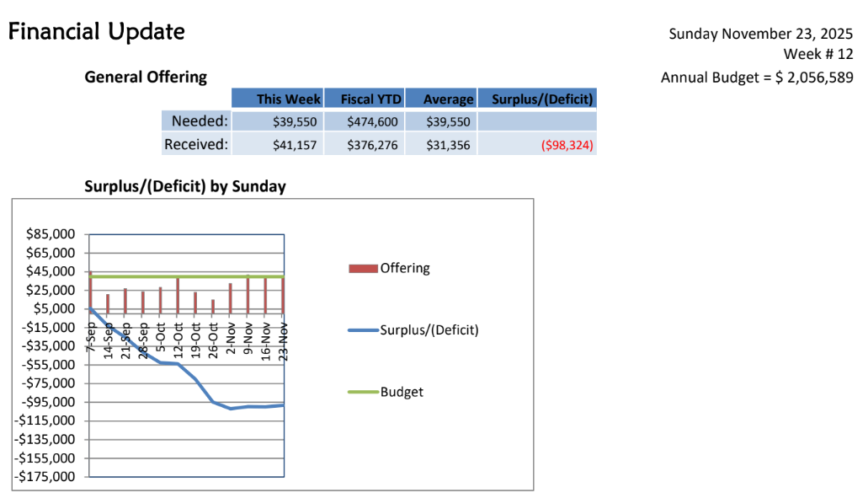Screen dimensions: 868x498
Task: Click the red Offering legend swatch
Action: (x=363, y=269)
